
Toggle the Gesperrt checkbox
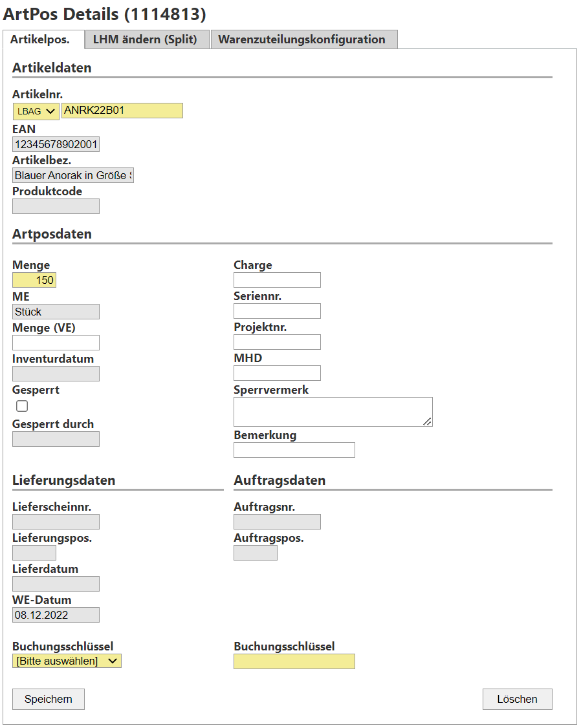click(x=22, y=406)
